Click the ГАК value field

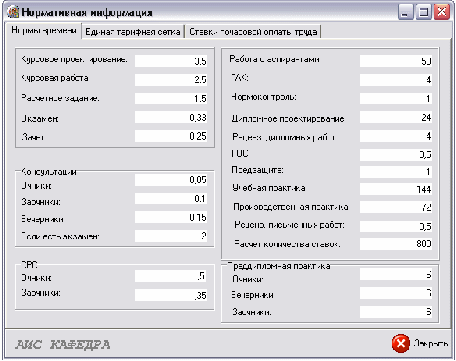click(x=396, y=80)
